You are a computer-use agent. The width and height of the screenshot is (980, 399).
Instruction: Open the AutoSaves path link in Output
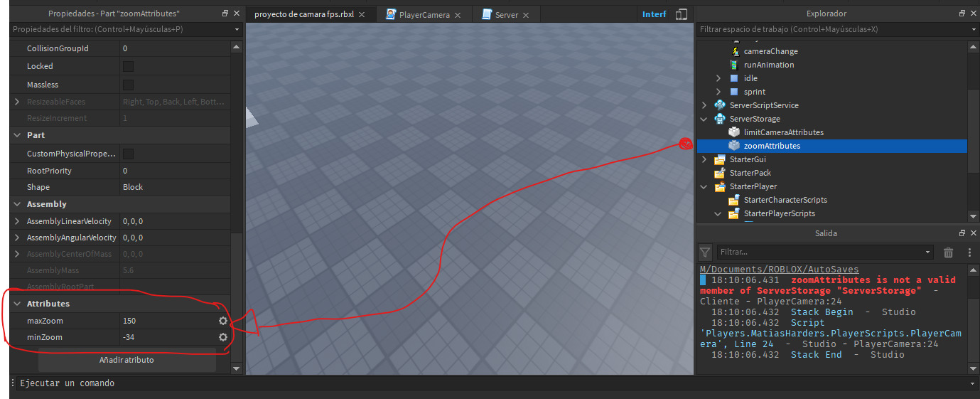pyautogui.click(x=779, y=270)
